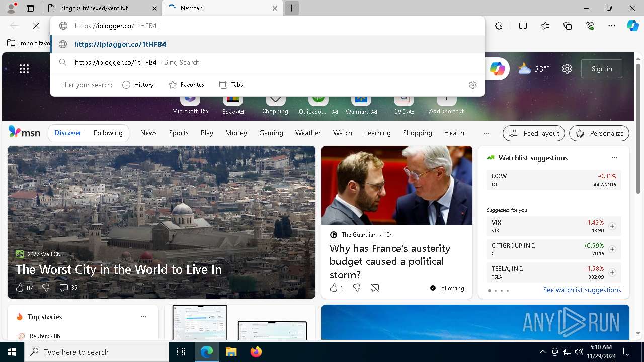This screenshot has height=362, width=644.
Task: Toggle split screen view
Action: [x=523, y=26]
